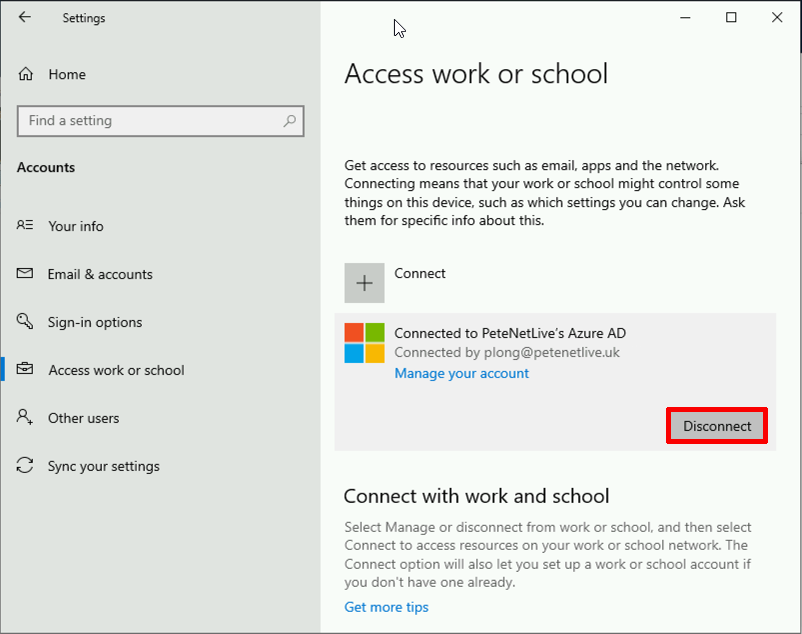802x634 pixels.
Task: Open Email & accounts settings
Action: pyautogui.click(x=100, y=275)
